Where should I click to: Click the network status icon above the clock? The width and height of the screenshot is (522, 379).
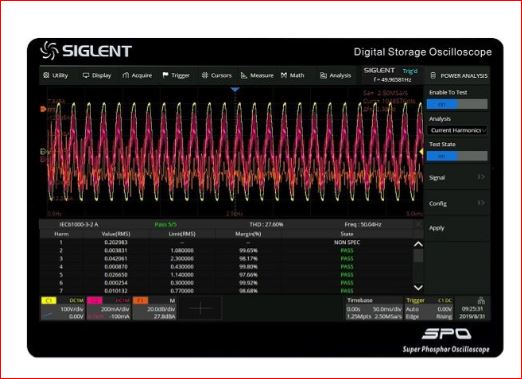tap(480, 300)
